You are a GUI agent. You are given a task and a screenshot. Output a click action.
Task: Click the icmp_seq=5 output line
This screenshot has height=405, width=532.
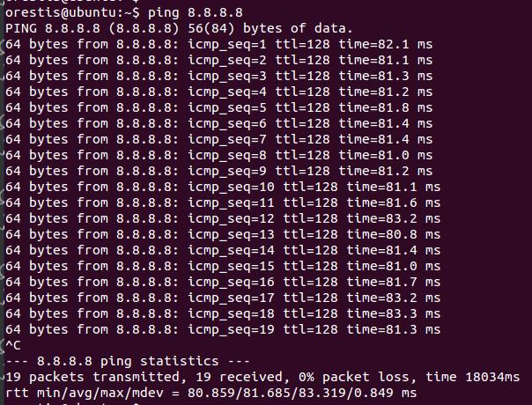point(218,108)
